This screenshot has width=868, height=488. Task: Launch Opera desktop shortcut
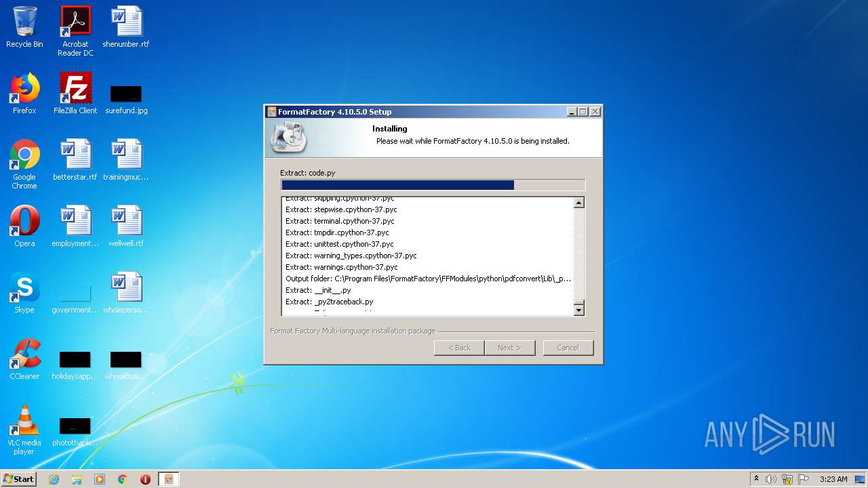click(24, 226)
